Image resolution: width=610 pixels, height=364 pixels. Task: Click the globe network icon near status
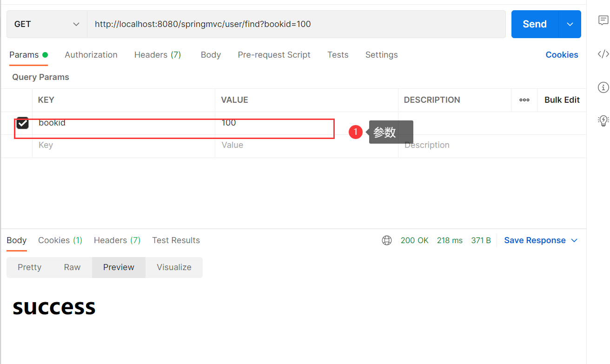(387, 240)
